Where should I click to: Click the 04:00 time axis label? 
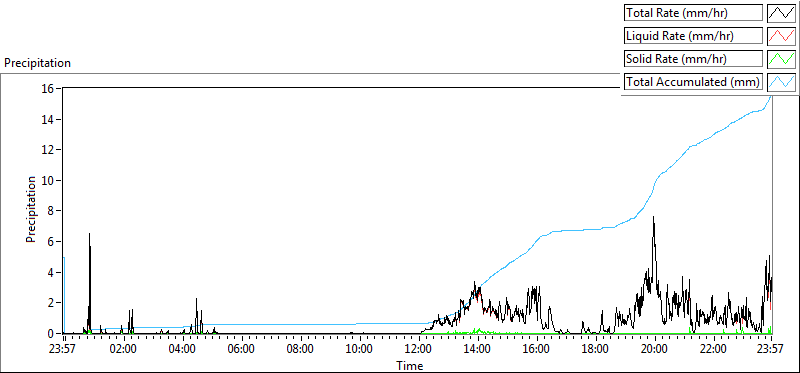pos(183,350)
